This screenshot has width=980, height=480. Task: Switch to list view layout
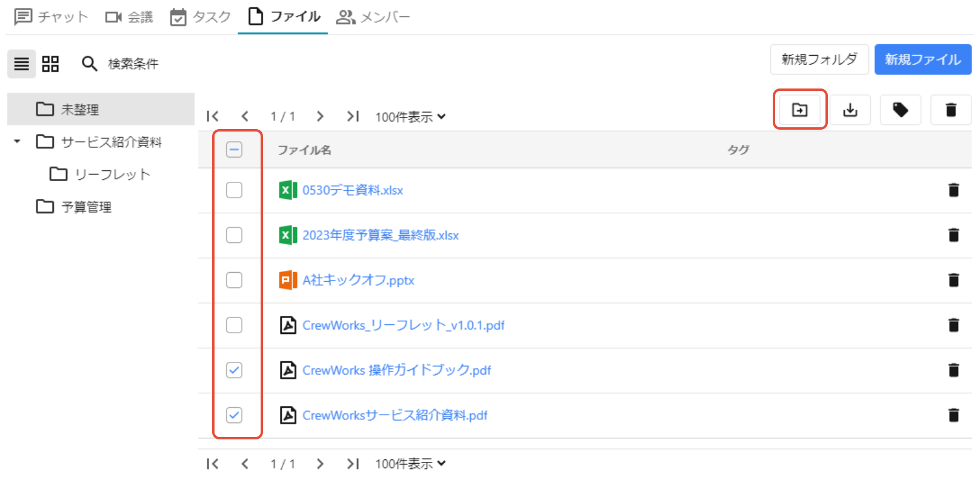[22, 64]
